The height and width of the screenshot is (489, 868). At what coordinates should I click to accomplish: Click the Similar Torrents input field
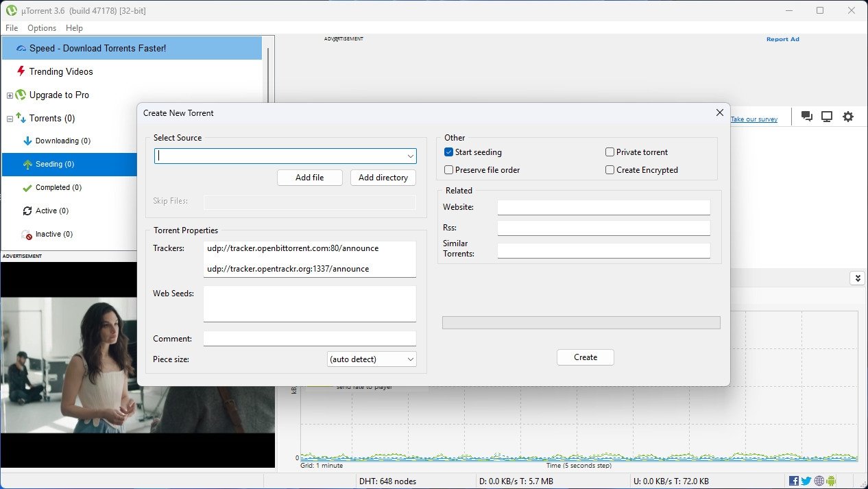604,251
